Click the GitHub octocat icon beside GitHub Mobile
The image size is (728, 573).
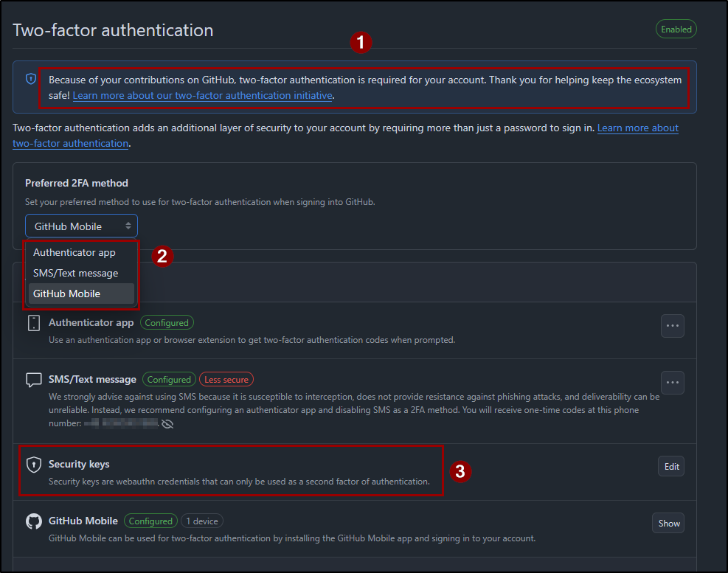click(x=34, y=521)
